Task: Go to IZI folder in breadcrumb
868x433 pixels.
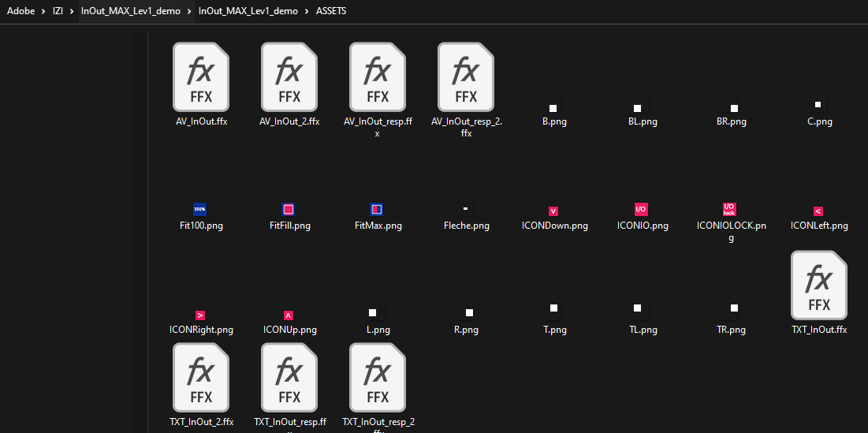Action: pos(58,10)
